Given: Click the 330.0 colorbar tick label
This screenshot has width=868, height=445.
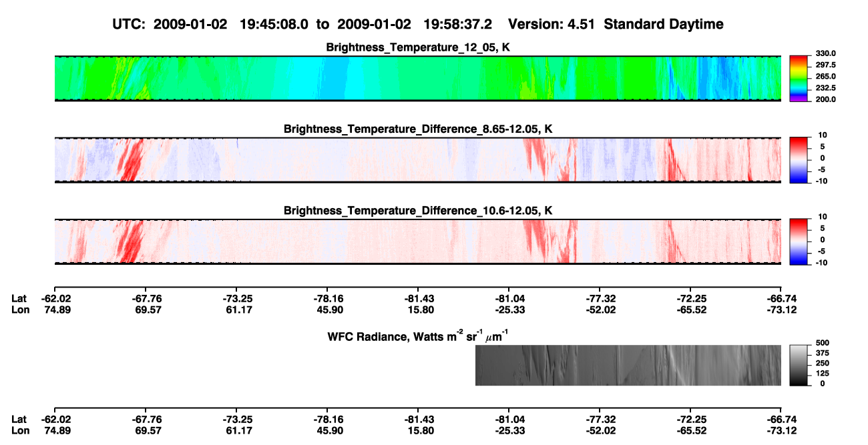Looking at the screenshot, I should tap(825, 53).
